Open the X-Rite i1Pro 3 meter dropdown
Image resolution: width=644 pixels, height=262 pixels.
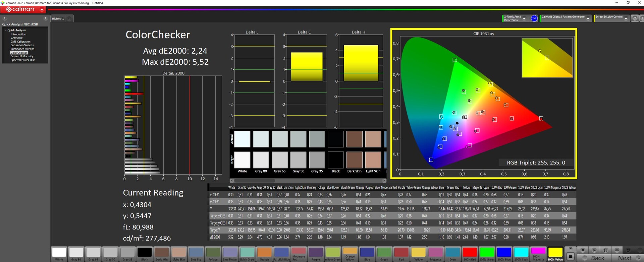point(524,19)
